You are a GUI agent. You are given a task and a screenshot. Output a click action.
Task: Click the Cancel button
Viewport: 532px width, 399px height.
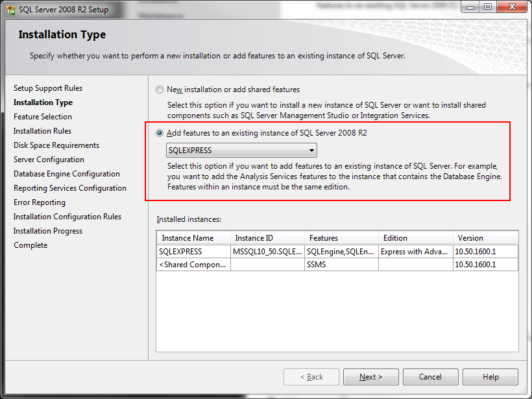pyautogui.click(x=431, y=377)
